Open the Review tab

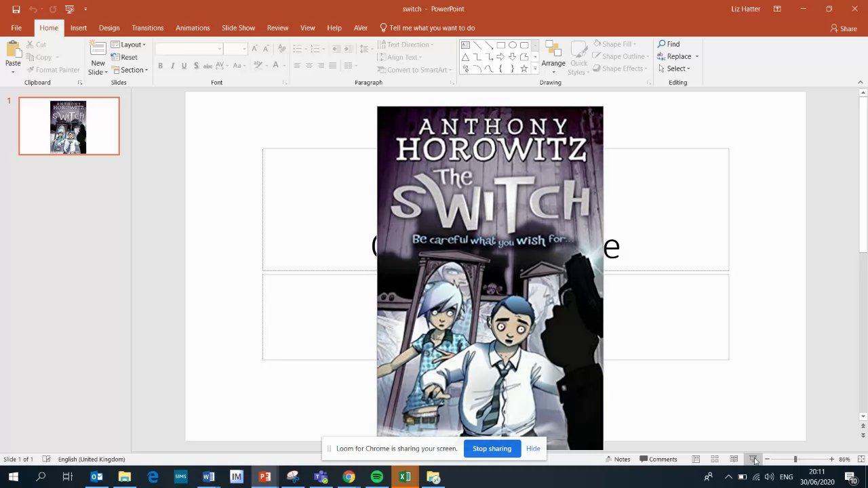pos(277,28)
